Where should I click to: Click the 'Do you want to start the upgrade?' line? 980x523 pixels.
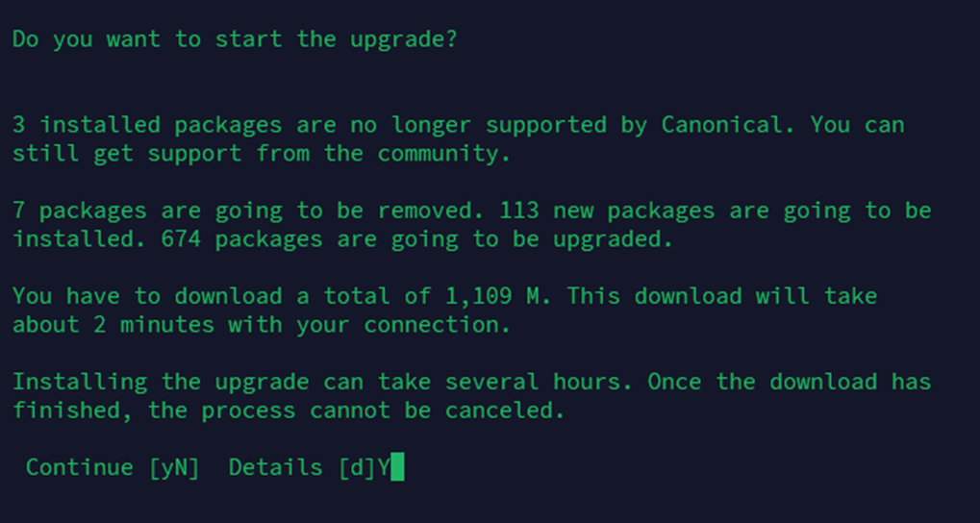click(234, 39)
